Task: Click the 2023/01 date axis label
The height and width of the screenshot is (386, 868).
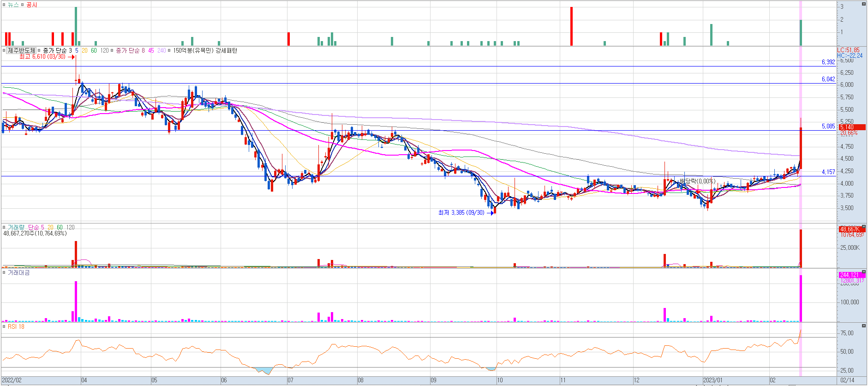Action: 713,380
